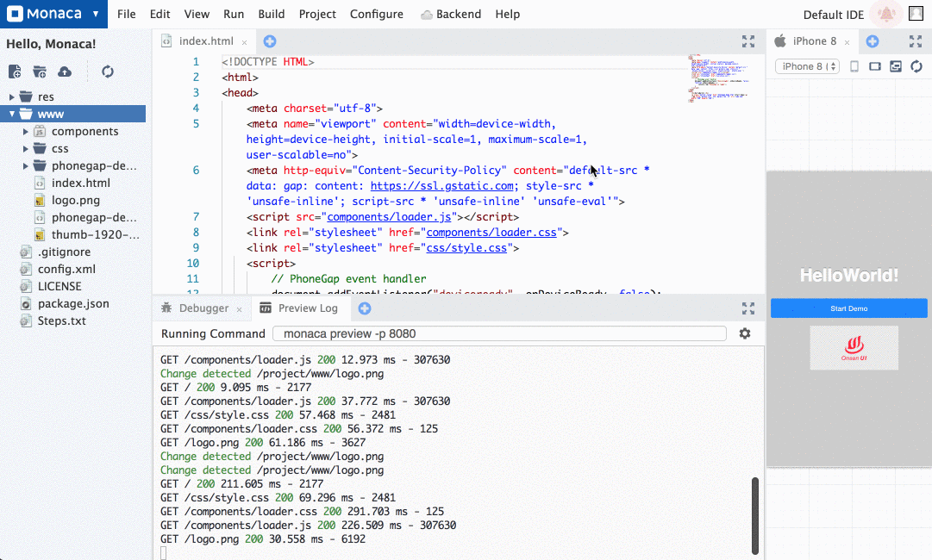932x560 pixels.
Task: Select the index.html editor tab
Action: pos(206,41)
